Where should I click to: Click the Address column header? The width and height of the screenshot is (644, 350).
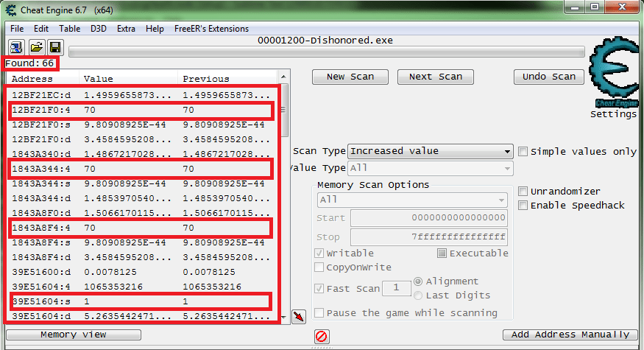(x=41, y=79)
